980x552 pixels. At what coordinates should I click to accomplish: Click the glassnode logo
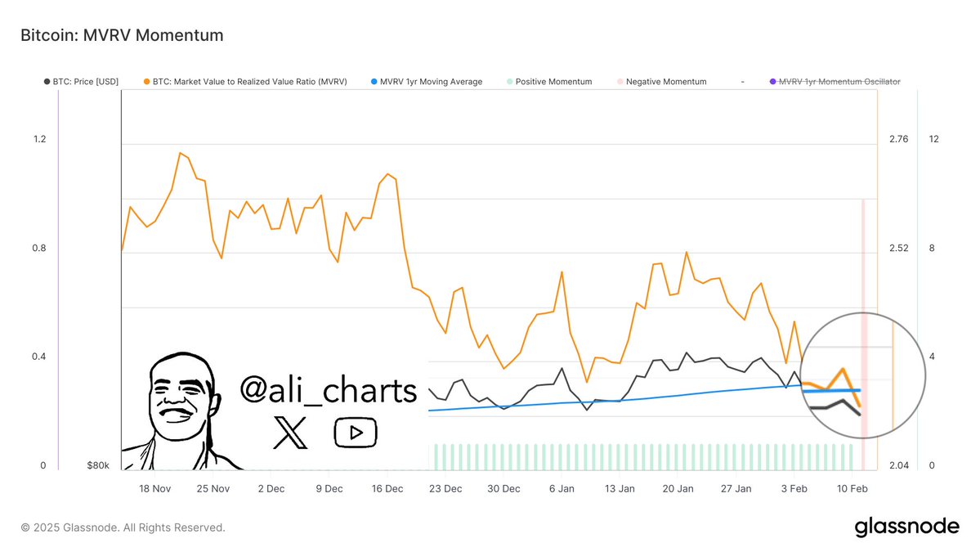(906, 527)
